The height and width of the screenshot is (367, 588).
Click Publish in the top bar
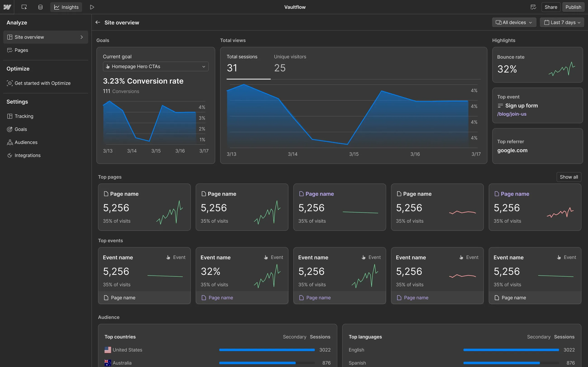pyautogui.click(x=573, y=7)
